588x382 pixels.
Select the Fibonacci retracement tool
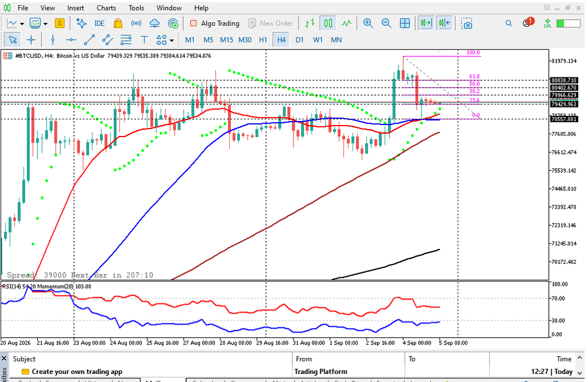126,40
